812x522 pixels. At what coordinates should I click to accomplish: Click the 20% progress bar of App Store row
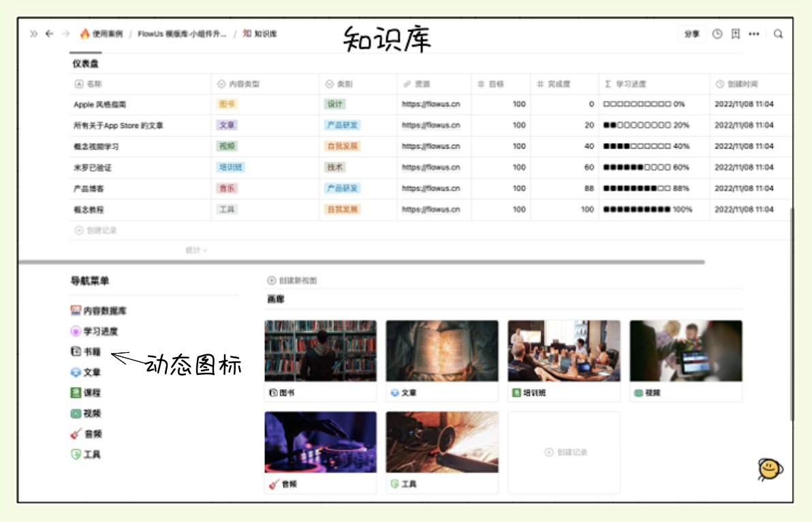(646, 125)
